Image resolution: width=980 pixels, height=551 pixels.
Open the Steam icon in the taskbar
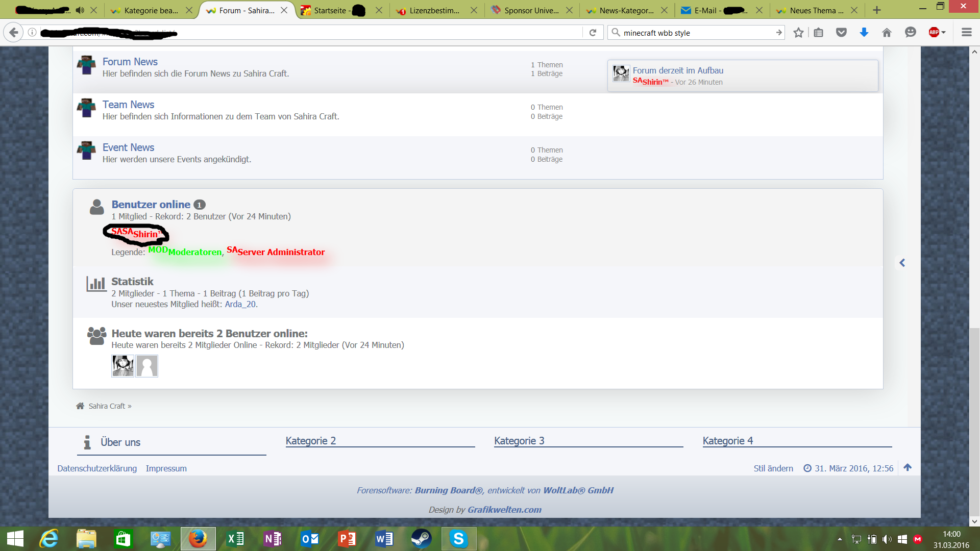[421, 539]
